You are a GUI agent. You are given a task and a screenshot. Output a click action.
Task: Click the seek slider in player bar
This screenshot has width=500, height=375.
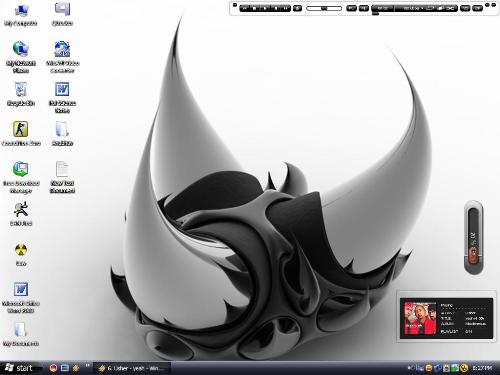pyautogui.click(x=324, y=8)
